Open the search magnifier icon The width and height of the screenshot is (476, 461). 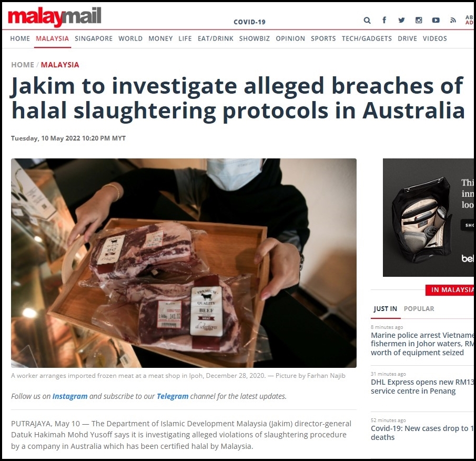[x=367, y=21]
